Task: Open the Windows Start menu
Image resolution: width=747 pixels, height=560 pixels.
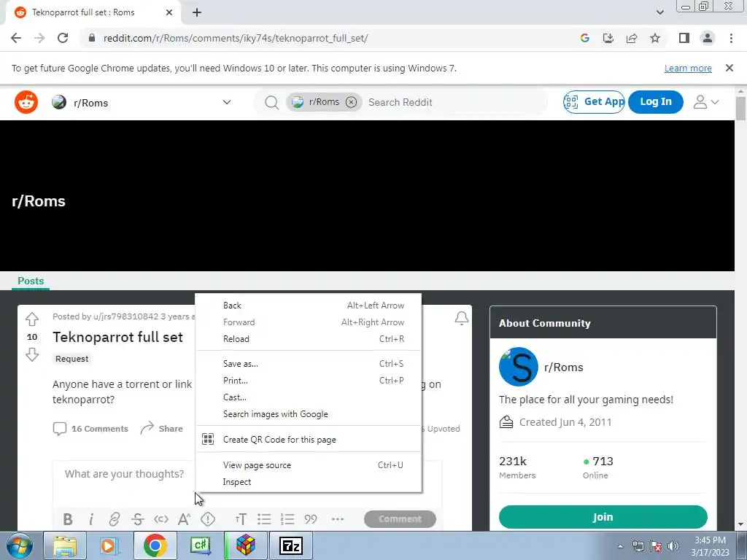Action: 20,546
